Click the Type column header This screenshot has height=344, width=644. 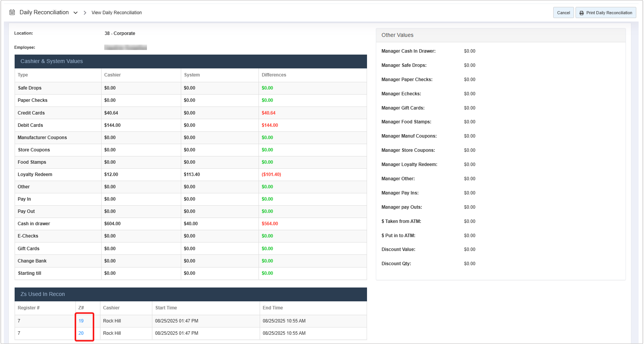[x=23, y=75]
